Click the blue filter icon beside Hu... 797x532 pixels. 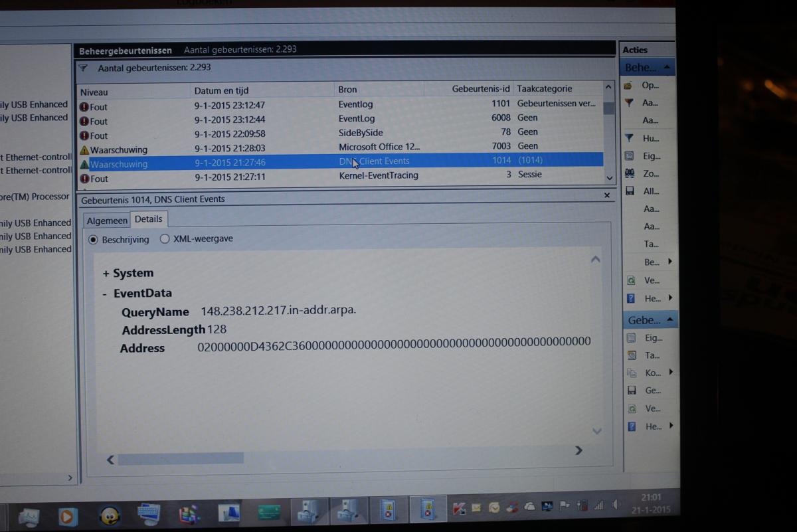pyautogui.click(x=628, y=138)
